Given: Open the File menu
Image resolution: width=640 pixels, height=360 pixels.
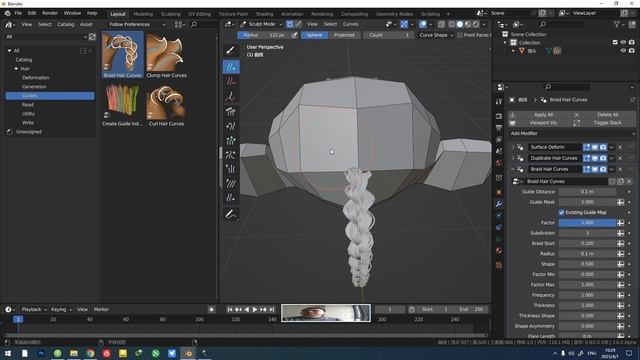Looking at the screenshot, I should [x=18, y=13].
